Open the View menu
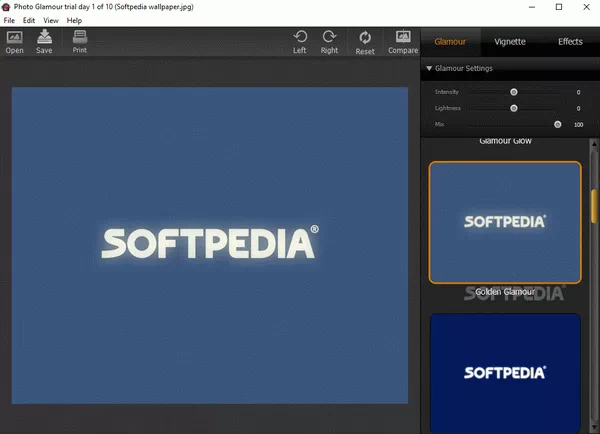 [x=50, y=20]
